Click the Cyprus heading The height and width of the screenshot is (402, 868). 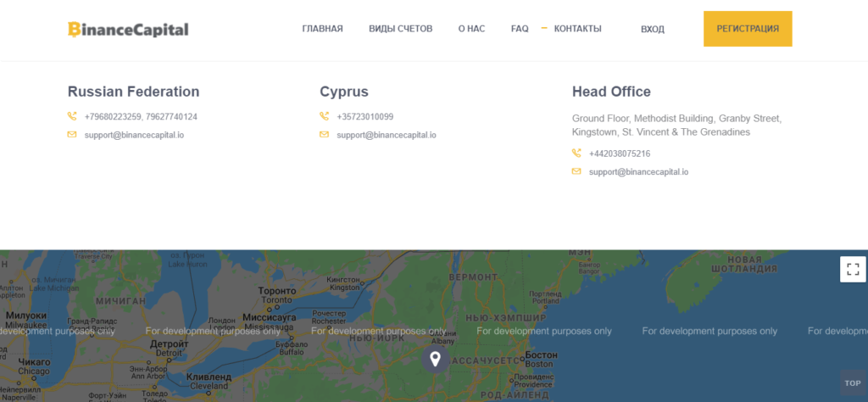(x=344, y=92)
